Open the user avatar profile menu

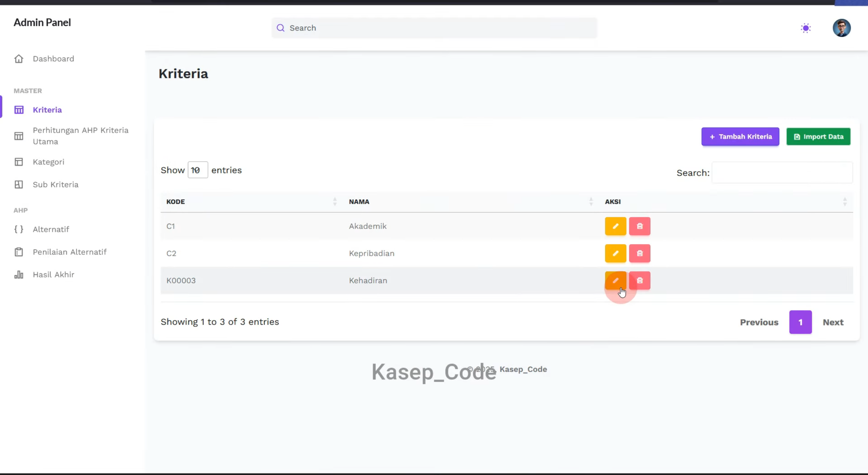842,28
